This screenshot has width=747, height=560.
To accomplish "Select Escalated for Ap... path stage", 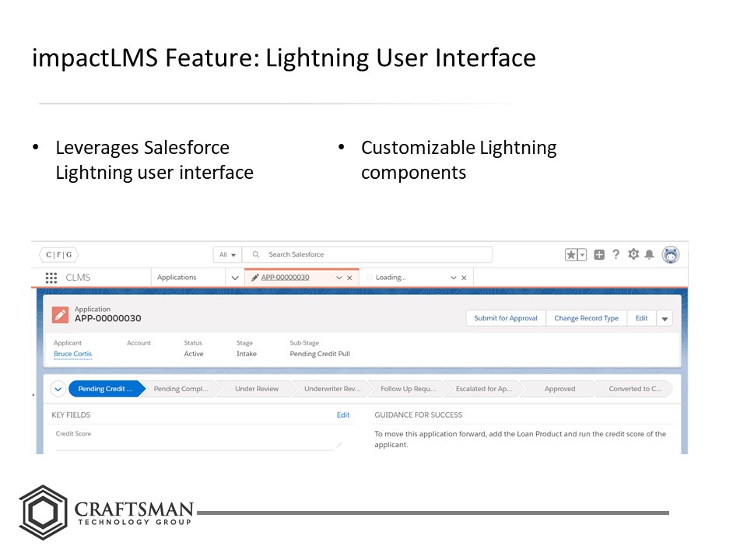I will point(484,389).
